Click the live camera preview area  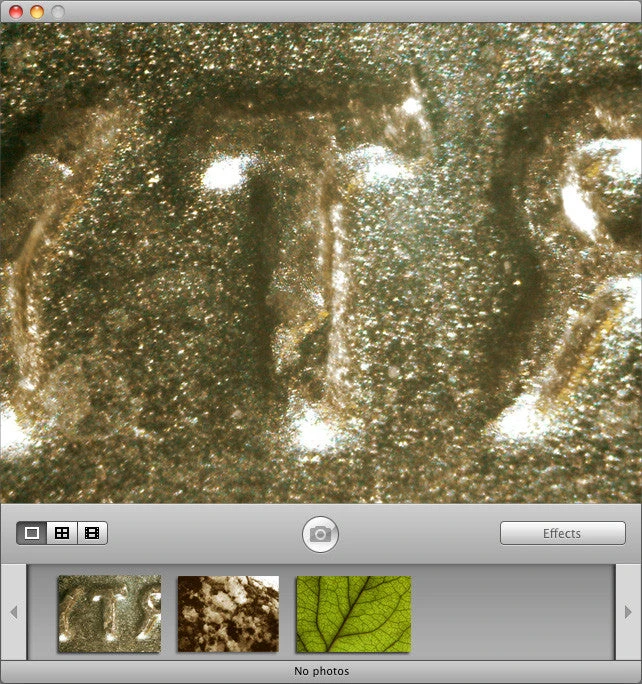[x=320, y=260]
